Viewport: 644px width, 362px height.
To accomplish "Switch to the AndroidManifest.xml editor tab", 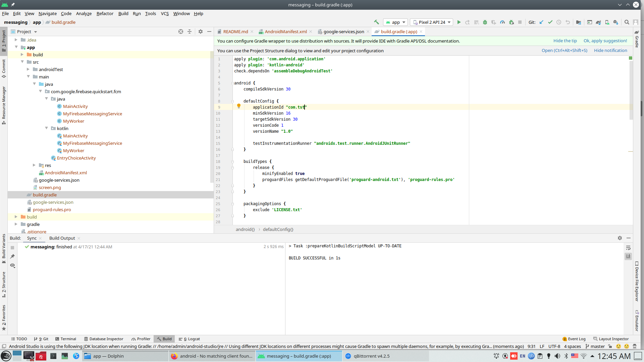I will click(285, 32).
